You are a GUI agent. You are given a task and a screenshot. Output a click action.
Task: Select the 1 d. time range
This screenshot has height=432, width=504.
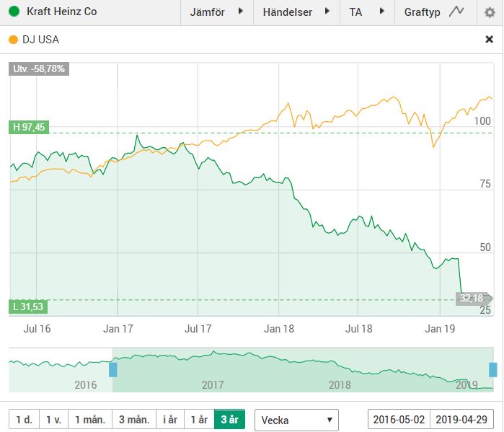[24, 420]
